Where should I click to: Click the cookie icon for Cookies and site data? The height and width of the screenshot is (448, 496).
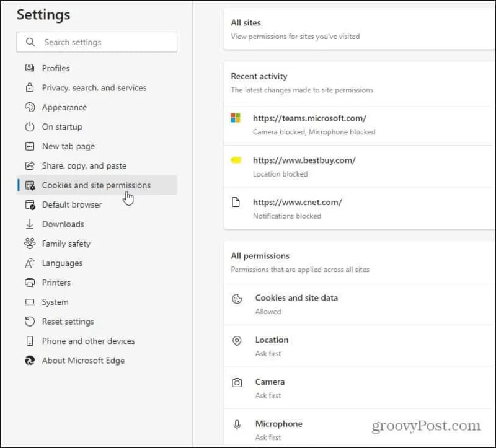[237, 299]
